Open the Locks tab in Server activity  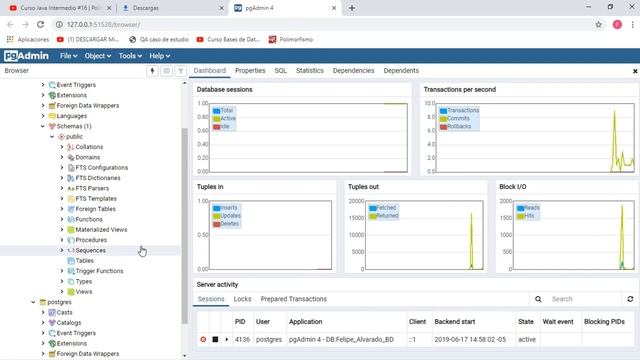242,299
